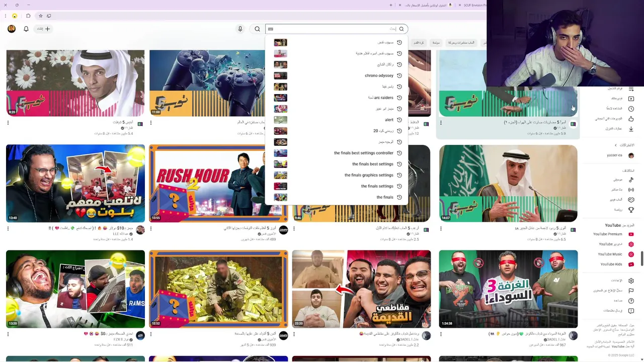The height and width of the screenshot is (362, 644).
Task: Open options dots for the 13:20 laughing video
Action: [8, 334]
